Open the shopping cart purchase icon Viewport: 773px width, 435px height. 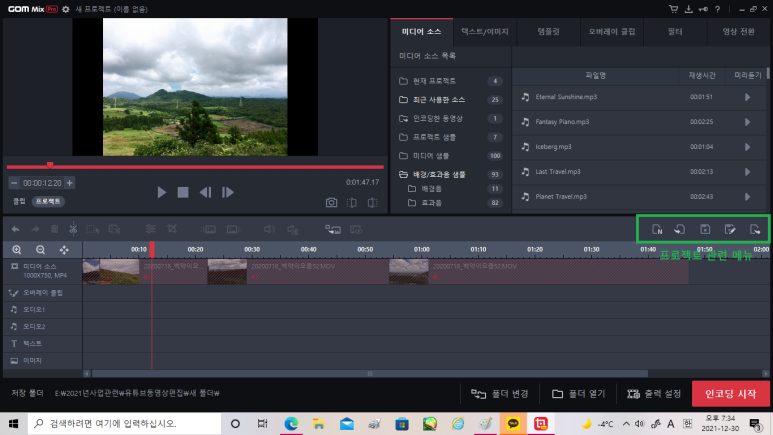click(x=673, y=9)
